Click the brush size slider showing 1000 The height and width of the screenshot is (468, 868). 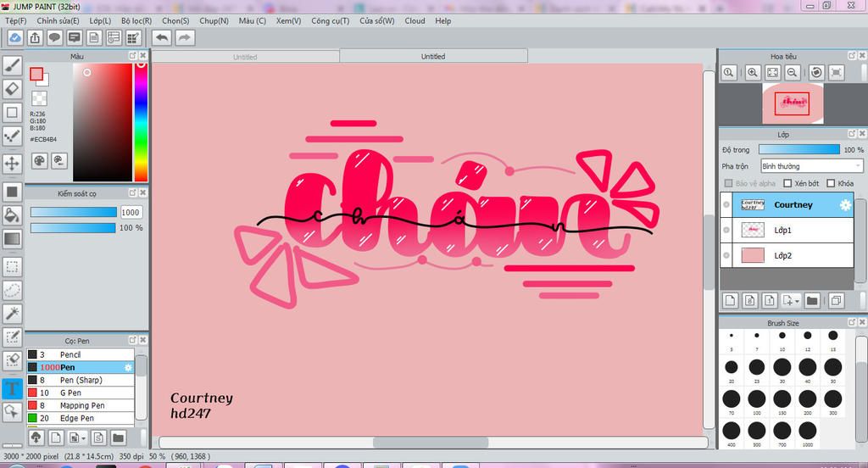tap(73, 212)
